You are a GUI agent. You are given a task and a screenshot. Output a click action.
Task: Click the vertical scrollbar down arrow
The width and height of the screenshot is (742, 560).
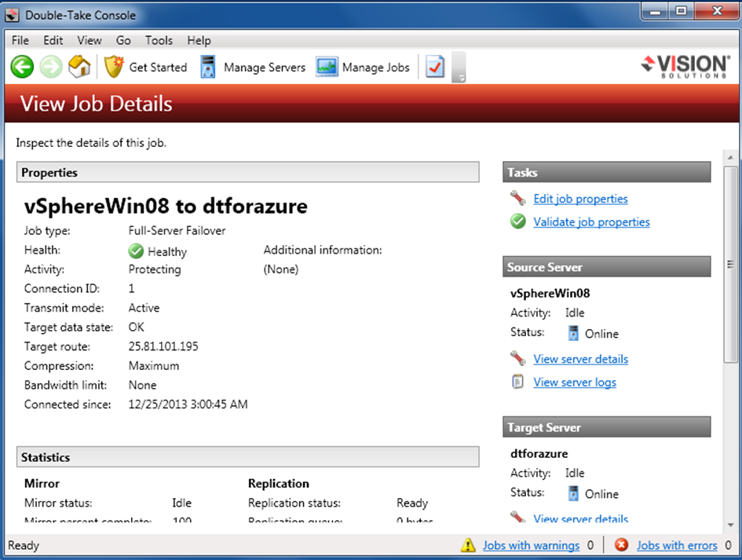(730, 525)
